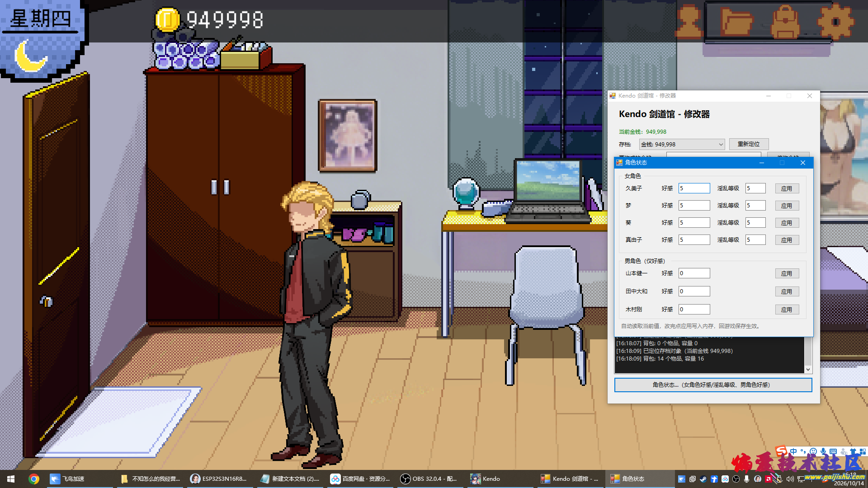Image resolution: width=868 pixels, height=488 pixels.
Task: Edit 梦 好感 value field
Action: (694, 206)
